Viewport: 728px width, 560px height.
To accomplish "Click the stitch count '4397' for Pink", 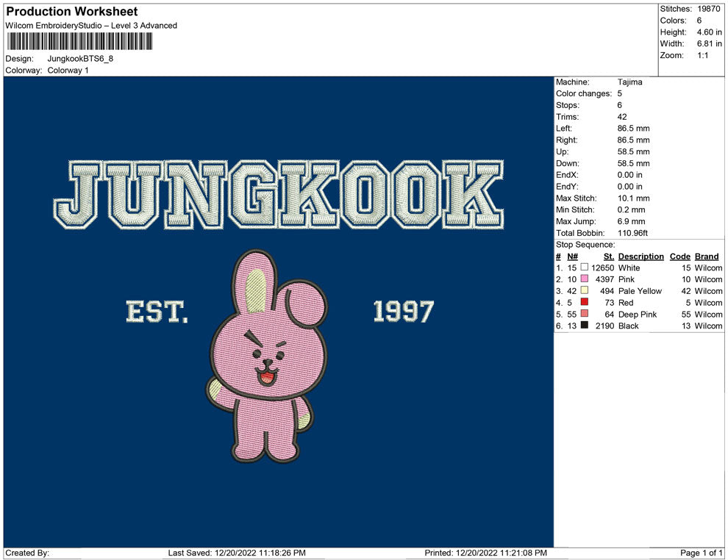I will (605, 279).
